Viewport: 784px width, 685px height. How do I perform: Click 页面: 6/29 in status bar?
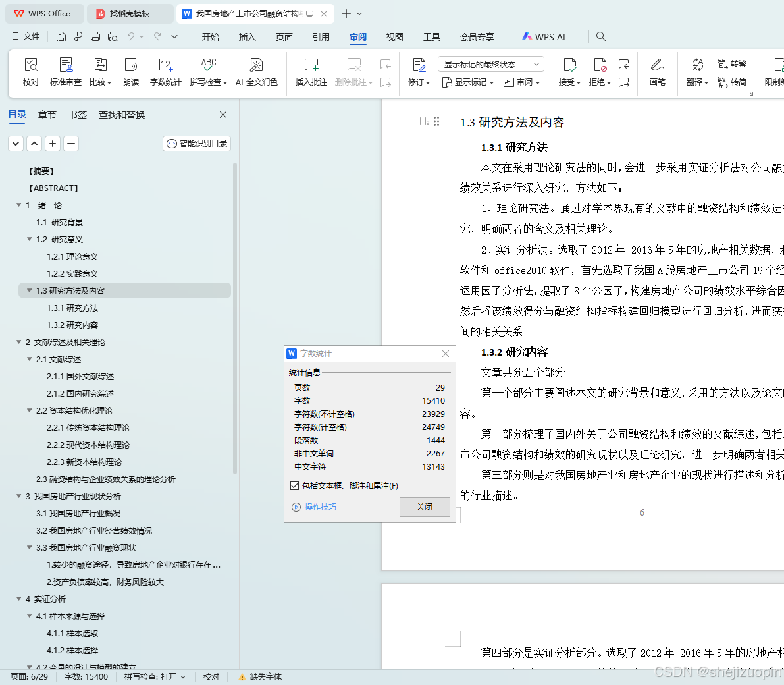click(29, 677)
